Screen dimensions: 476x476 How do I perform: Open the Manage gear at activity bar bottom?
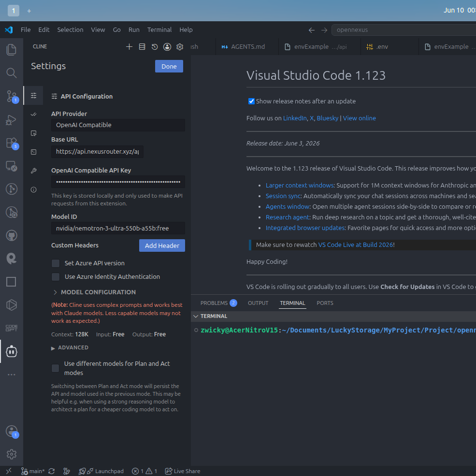coord(12,454)
